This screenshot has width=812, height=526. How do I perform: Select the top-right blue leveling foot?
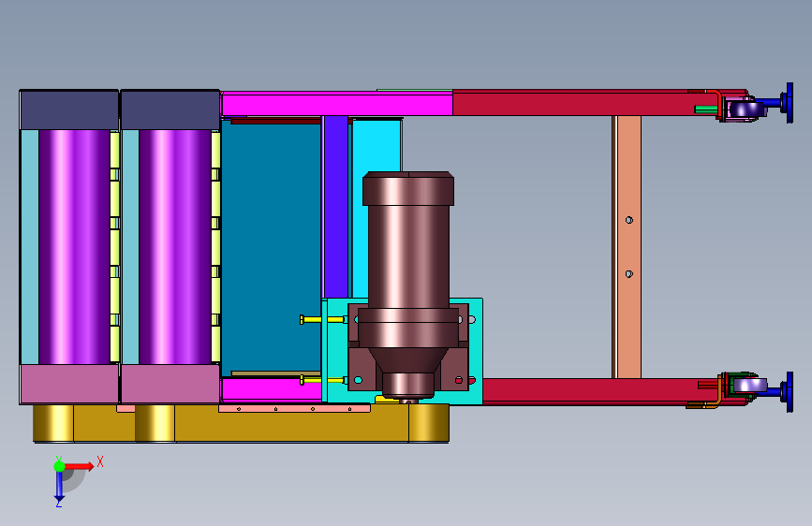779,103
